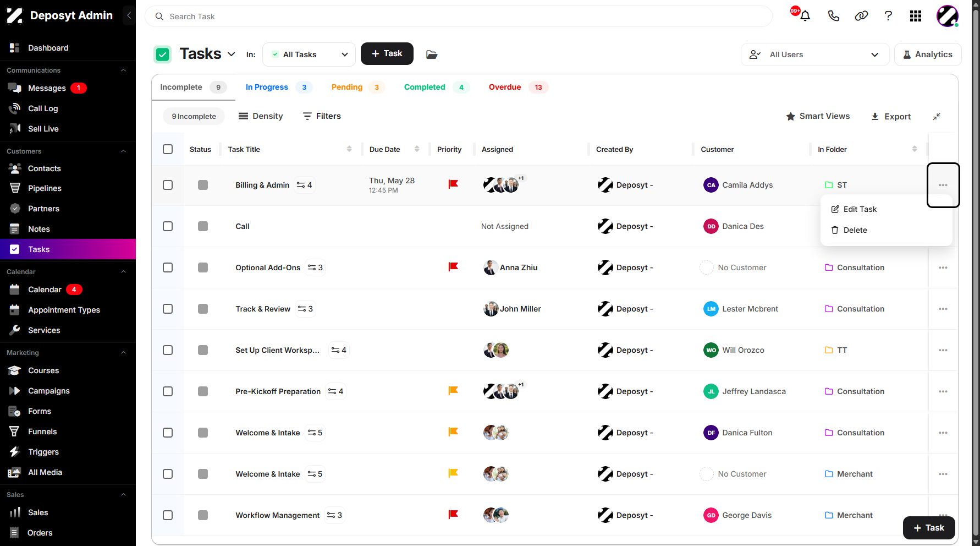Click the Search Task input field
Screen dimensions: 980x546
(x=459, y=17)
